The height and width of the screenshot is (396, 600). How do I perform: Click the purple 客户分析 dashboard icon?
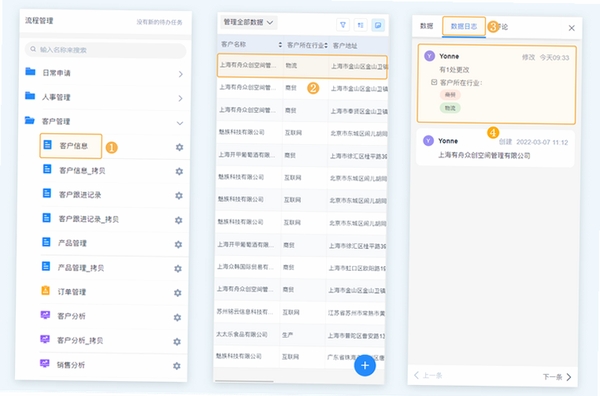45,315
